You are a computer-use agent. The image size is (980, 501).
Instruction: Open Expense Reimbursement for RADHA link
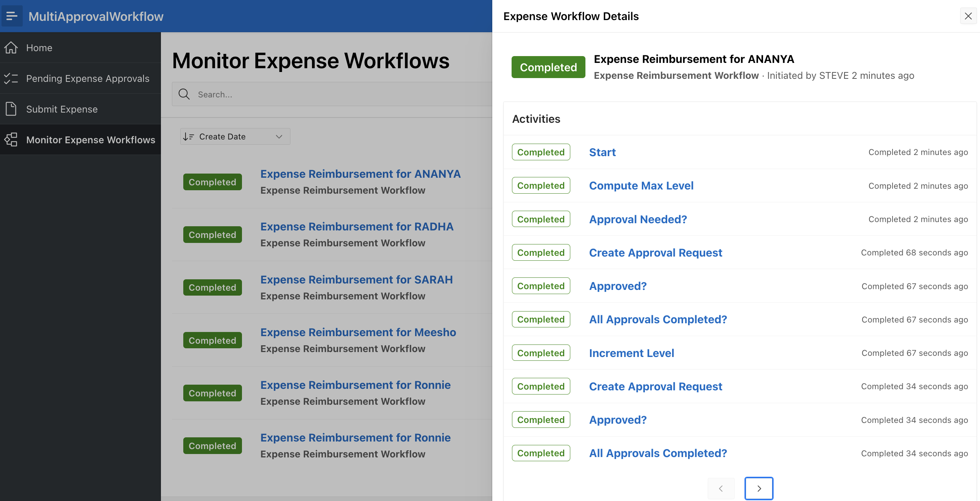click(x=356, y=227)
